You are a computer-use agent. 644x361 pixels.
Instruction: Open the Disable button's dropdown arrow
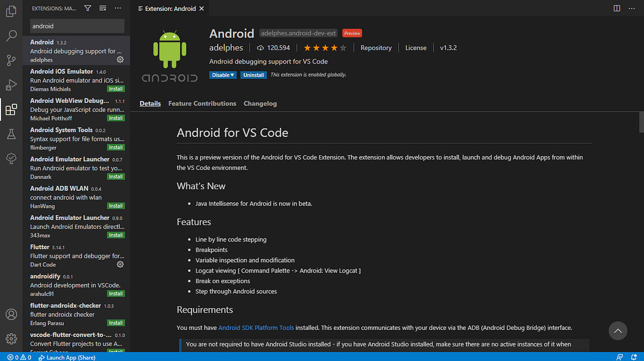(231, 75)
